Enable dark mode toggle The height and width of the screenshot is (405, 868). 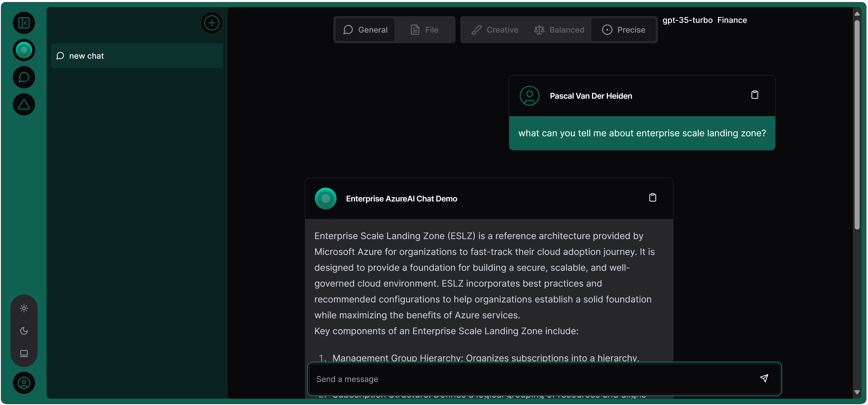(24, 331)
